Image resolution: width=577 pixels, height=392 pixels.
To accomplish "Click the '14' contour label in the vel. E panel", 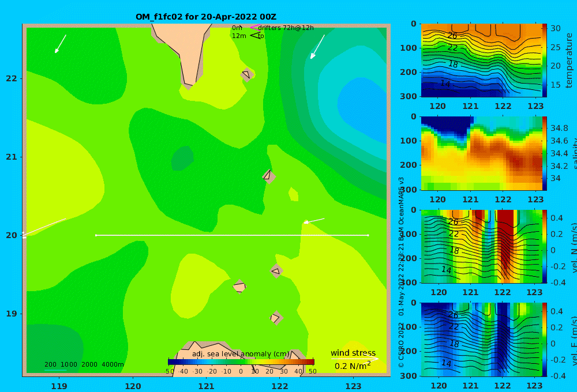I will pyautogui.click(x=446, y=363).
